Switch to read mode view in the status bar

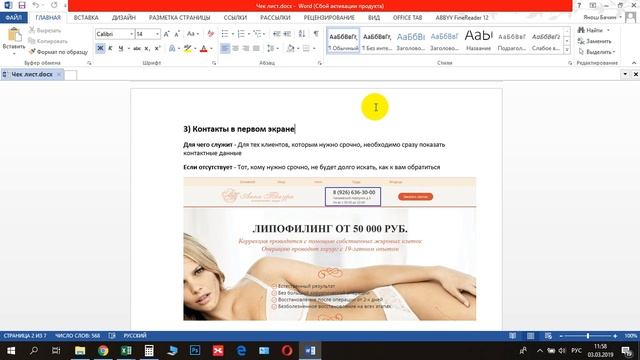pos(513,336)
